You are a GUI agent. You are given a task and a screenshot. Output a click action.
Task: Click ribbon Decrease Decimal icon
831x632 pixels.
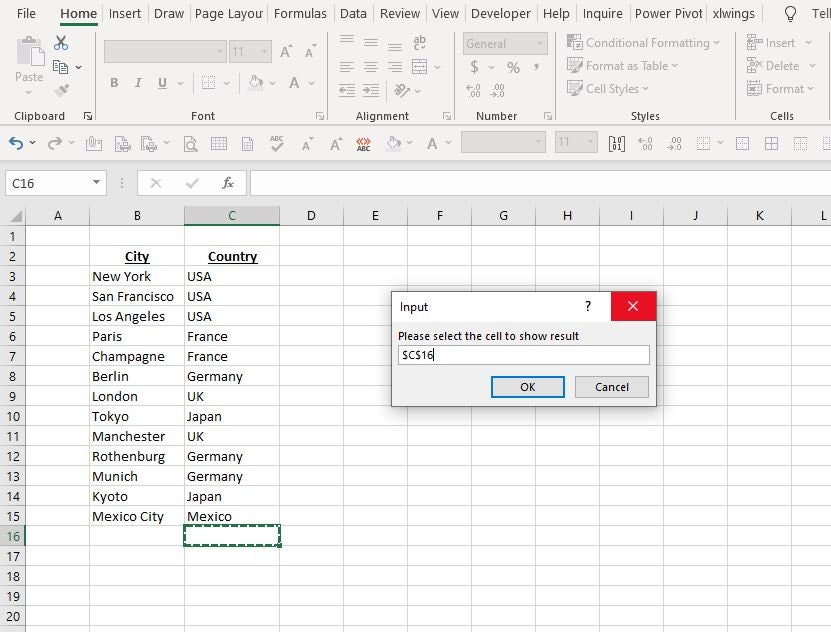pos(497,91)
